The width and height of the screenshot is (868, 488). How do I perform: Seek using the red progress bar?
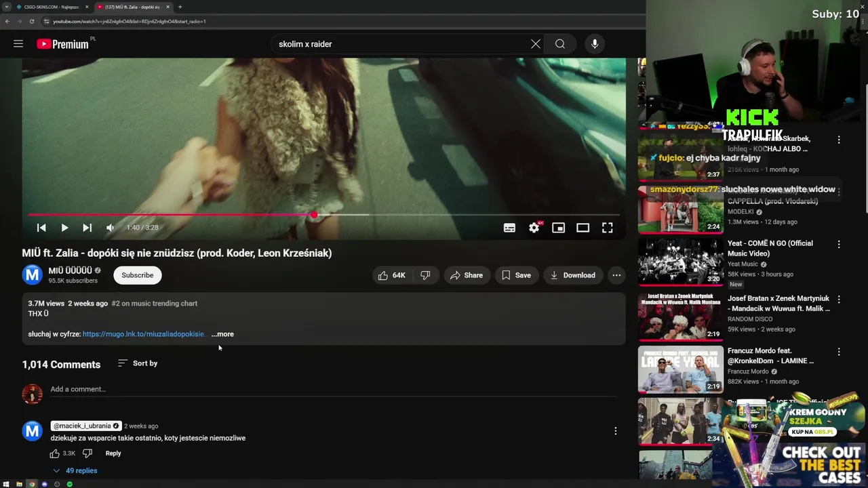(x=323, y=215)
